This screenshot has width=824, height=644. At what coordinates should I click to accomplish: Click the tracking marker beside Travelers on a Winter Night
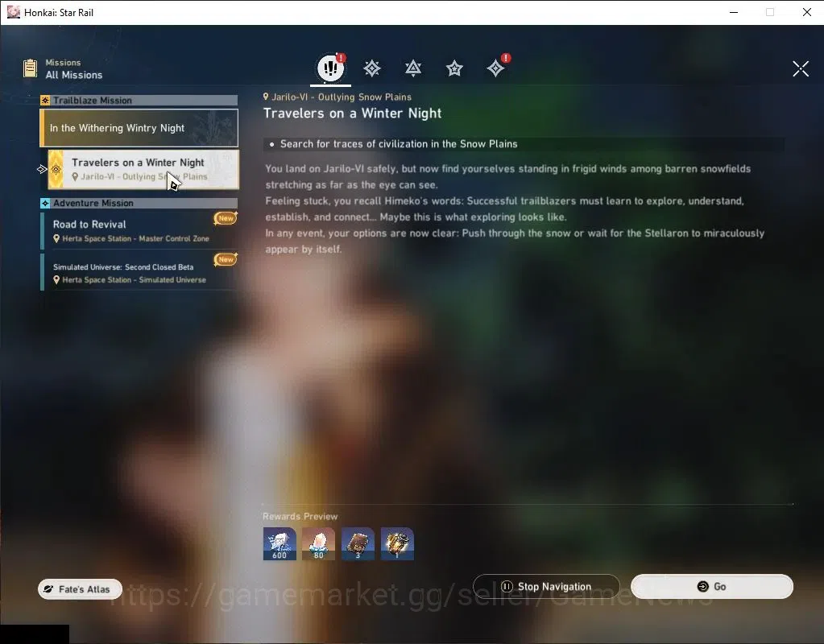pyautogui.click(x=42, y=169)
